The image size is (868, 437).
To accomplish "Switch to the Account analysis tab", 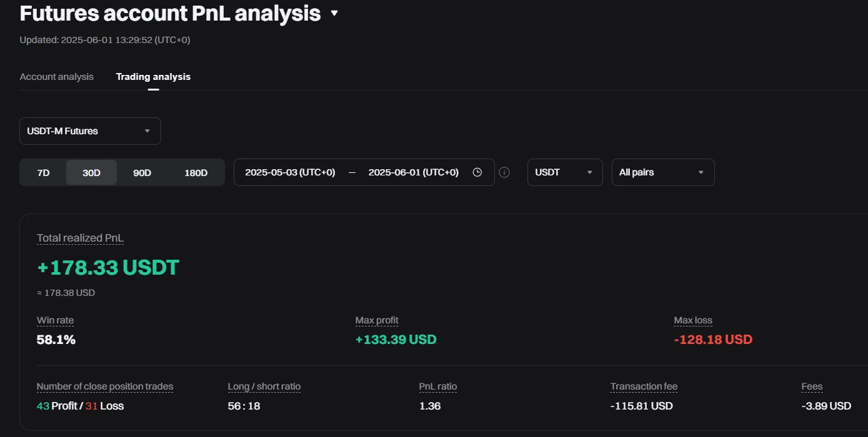I will click(56, 77).
